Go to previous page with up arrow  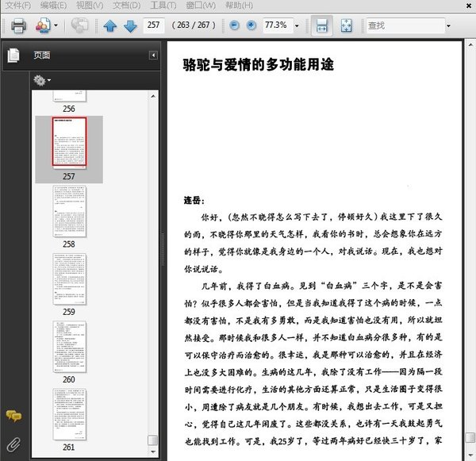pos(110,25)
